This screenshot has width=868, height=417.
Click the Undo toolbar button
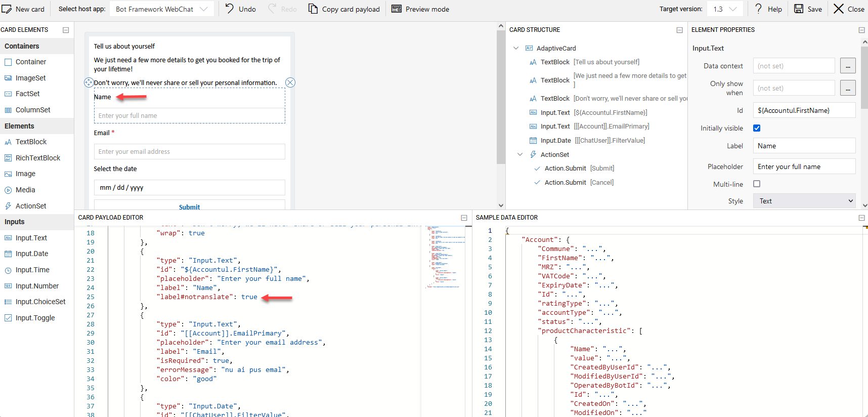[241, 9]
